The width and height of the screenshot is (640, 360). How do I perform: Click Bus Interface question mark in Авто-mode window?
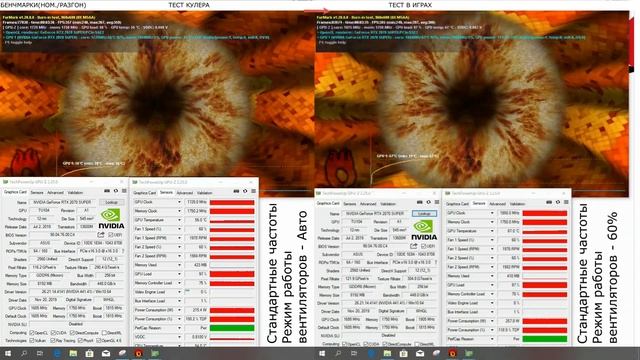[123, 251]
